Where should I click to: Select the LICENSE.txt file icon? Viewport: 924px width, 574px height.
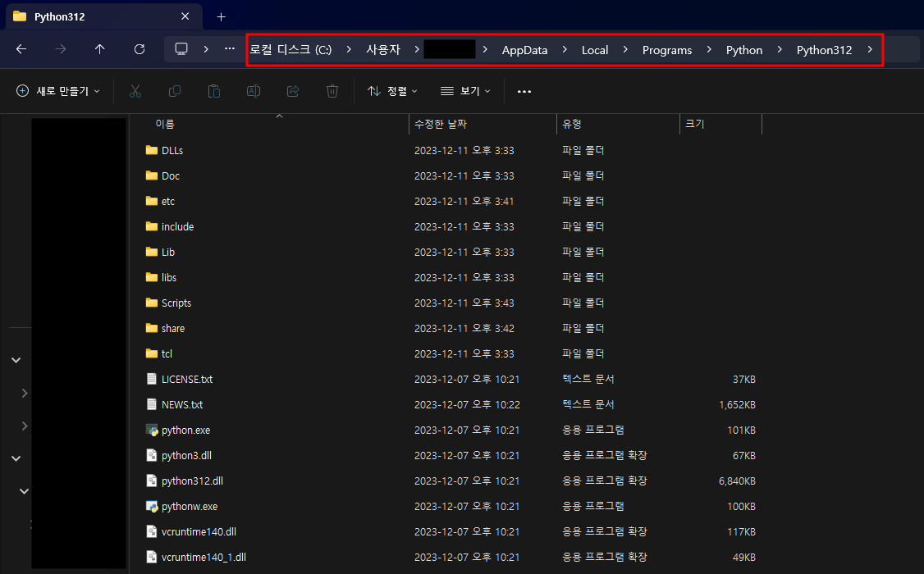[x=152, y=379]
